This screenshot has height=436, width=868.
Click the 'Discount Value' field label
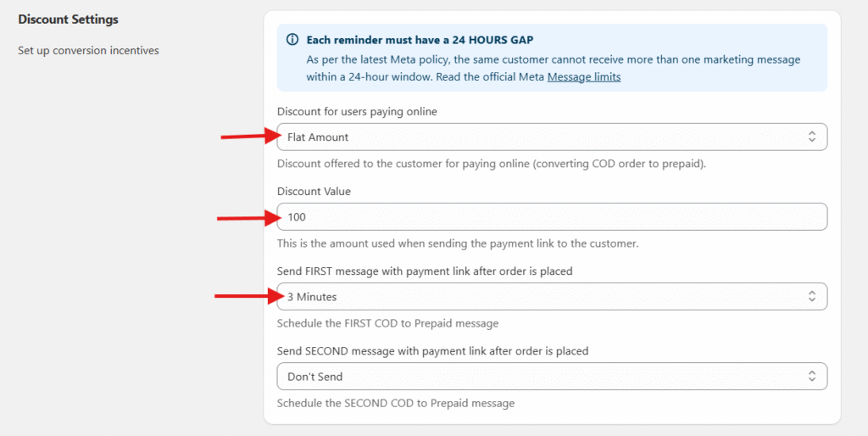click(x=314, y=192)
